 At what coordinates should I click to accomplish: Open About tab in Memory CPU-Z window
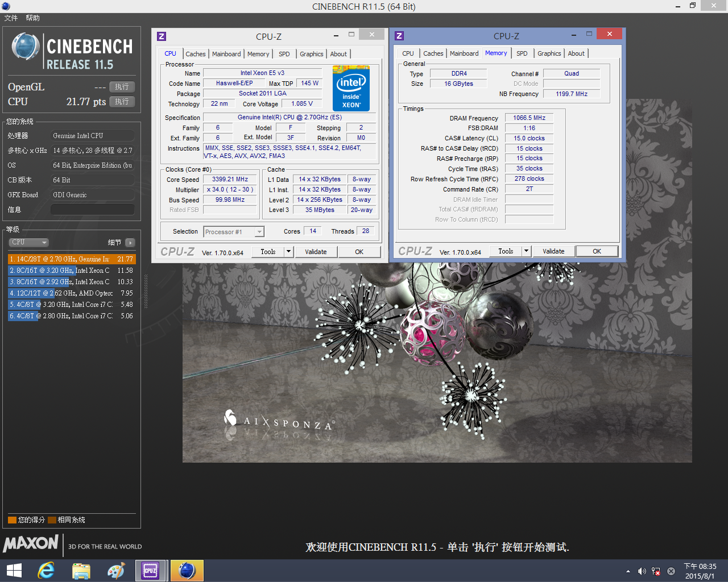[x=576, y=53]
